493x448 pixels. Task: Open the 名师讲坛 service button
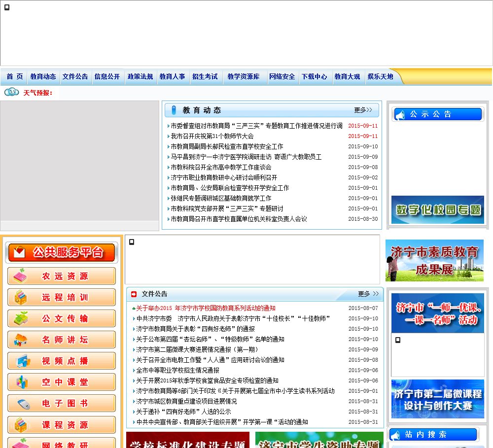click(62, 340)
